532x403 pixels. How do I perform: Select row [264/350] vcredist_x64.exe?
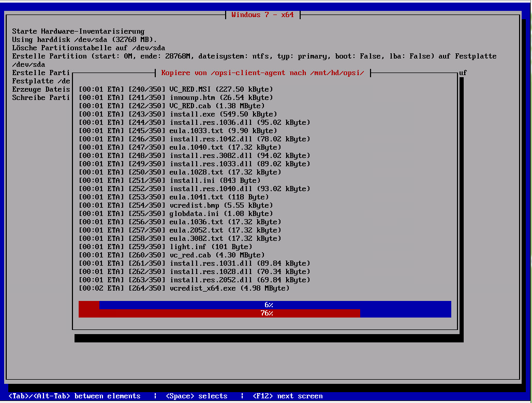click(x=184, y=288)
